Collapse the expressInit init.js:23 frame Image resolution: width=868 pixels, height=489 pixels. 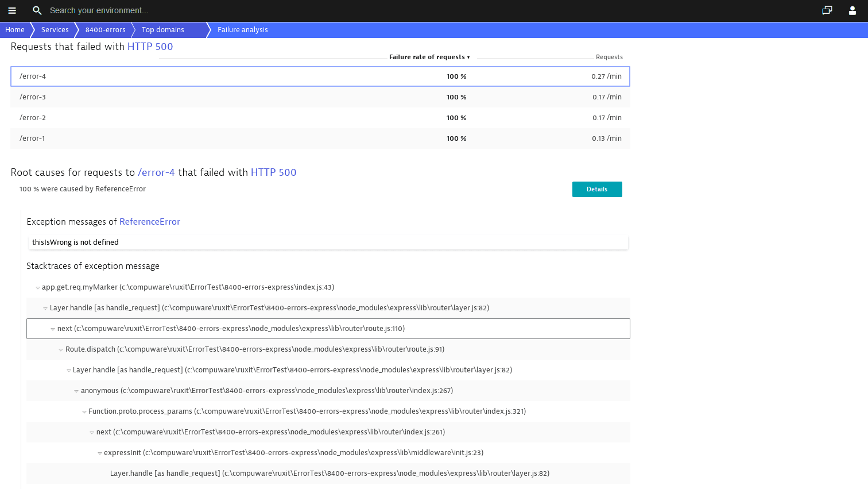click(100, 453)
